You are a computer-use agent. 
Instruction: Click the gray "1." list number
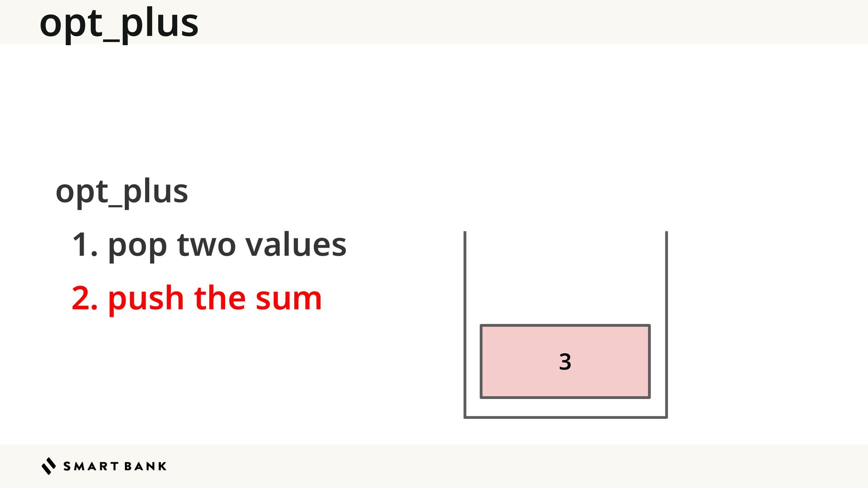tap(85, 245)
